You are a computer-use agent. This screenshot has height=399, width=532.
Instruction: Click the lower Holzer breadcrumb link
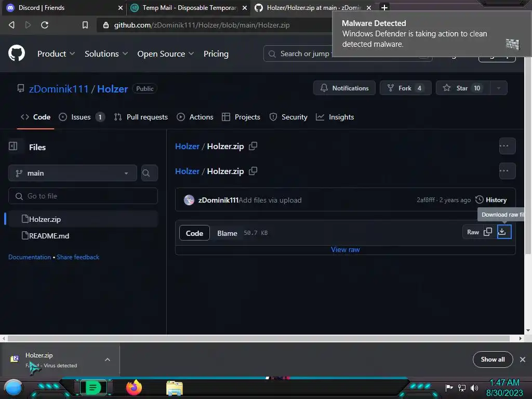pyautogui.click(x=187, y=171)
